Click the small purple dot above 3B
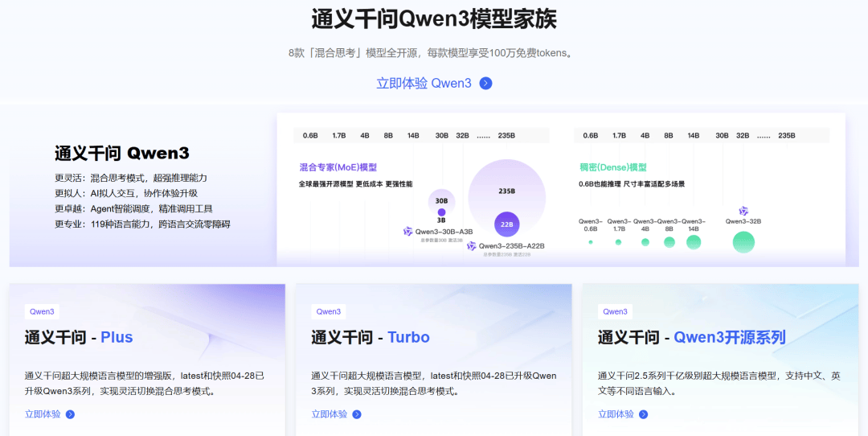 click(x=441, y=212)
